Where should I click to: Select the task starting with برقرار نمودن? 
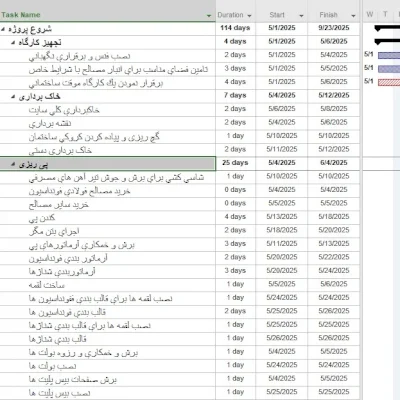click(96, 83)
